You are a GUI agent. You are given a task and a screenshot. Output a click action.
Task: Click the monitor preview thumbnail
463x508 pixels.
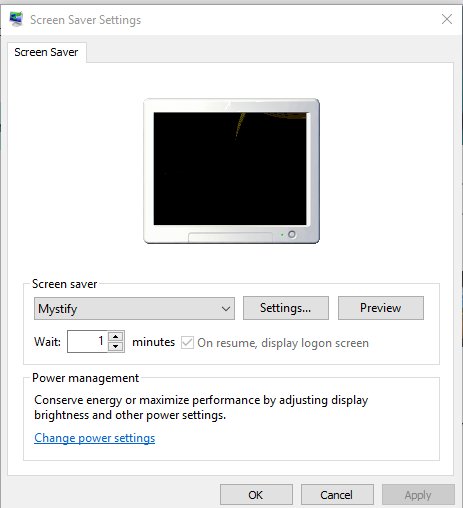point(231,171)
